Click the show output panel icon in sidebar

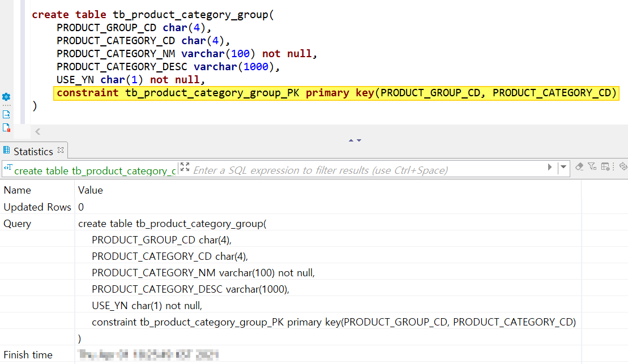pyautogui.click(x=6, y=114)
